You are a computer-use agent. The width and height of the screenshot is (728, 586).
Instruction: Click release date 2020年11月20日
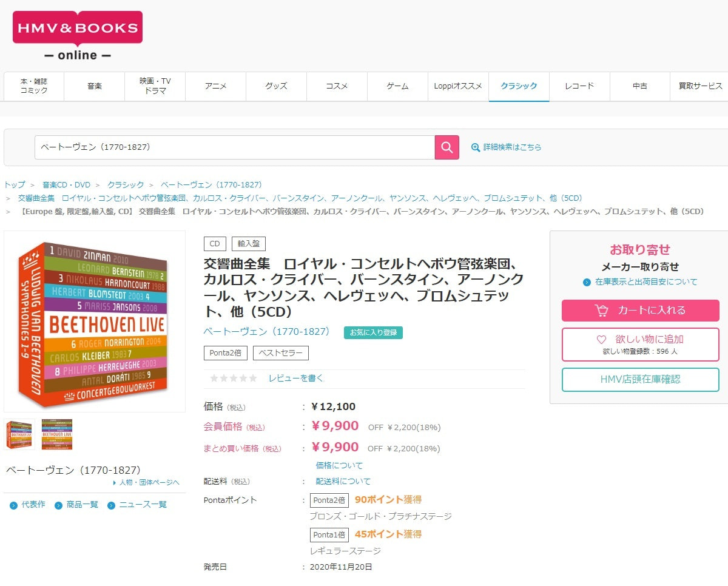pos(341,567)
